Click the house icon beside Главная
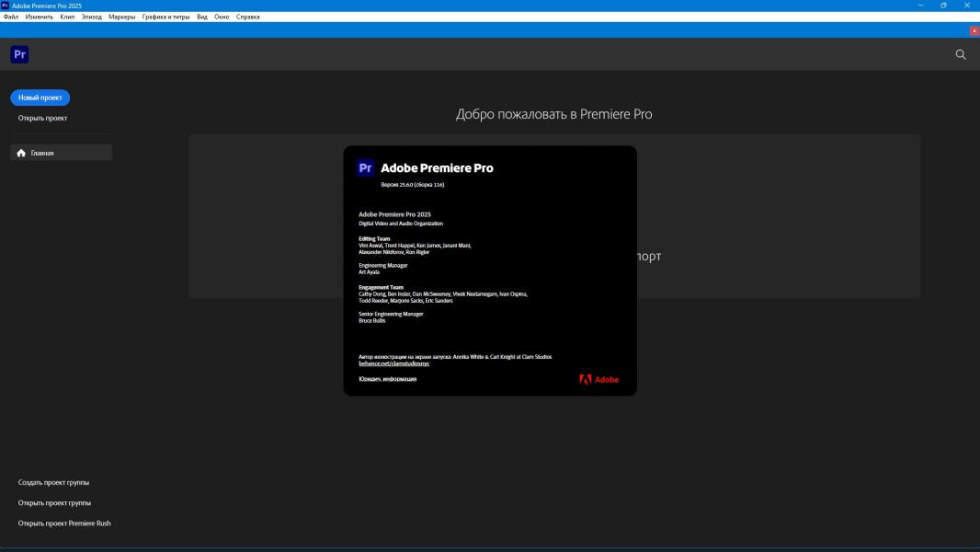Screen dimensions: 980x552 [21, 153]
